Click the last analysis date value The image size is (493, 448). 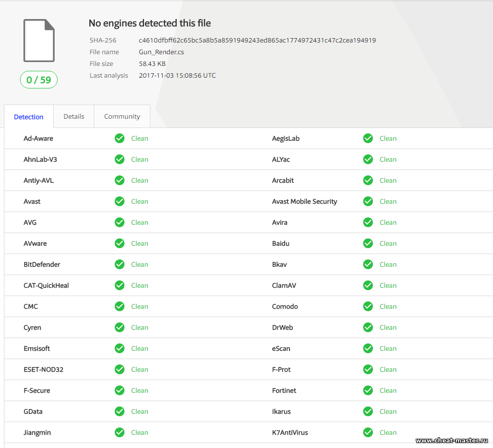(x=177, y=75)
